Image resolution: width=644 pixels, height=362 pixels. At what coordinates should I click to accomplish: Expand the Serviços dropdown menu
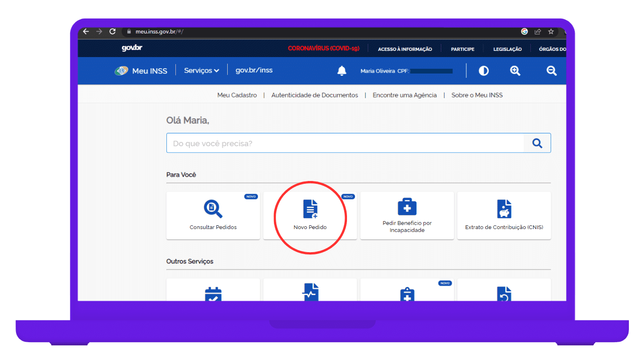coord(201,70)
